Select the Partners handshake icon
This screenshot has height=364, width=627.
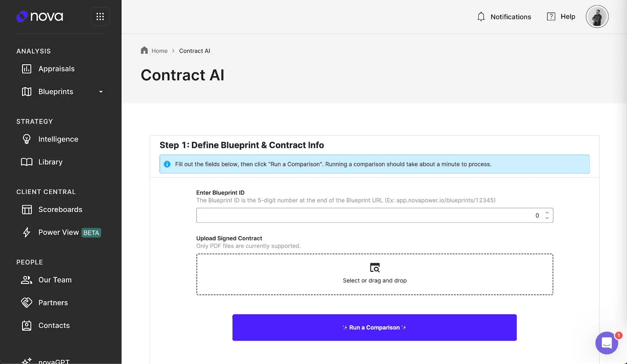[26, 302]
